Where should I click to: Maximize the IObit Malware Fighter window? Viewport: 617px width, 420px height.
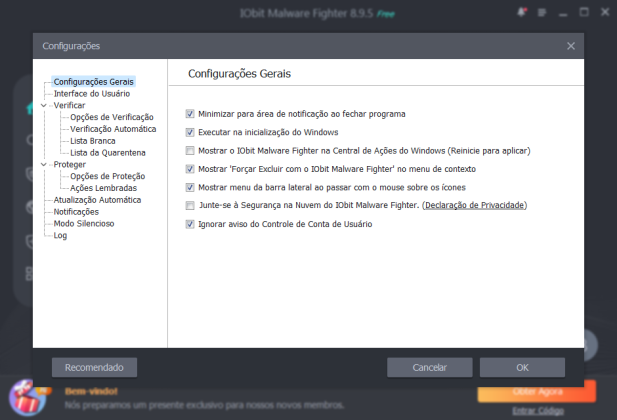pyautogui.click(x=584, y=13)
